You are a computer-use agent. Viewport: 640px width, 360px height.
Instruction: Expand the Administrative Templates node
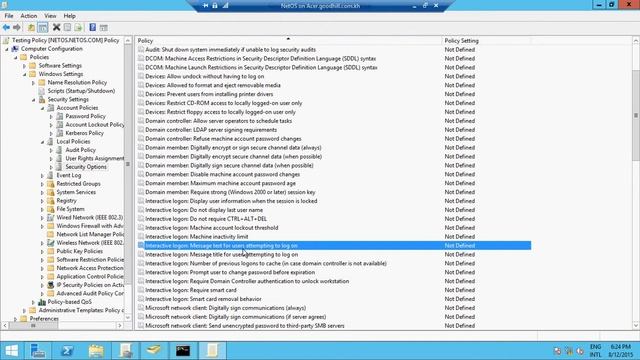(x=24, y=311)
